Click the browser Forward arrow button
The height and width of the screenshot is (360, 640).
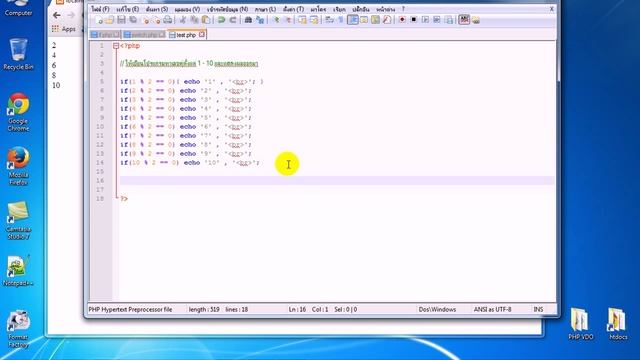coord(71,15)
